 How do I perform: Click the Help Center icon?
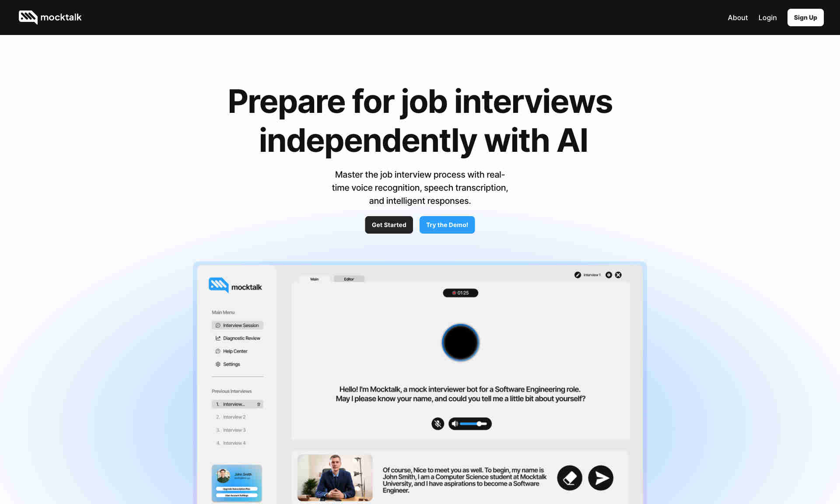click(217, 351)
